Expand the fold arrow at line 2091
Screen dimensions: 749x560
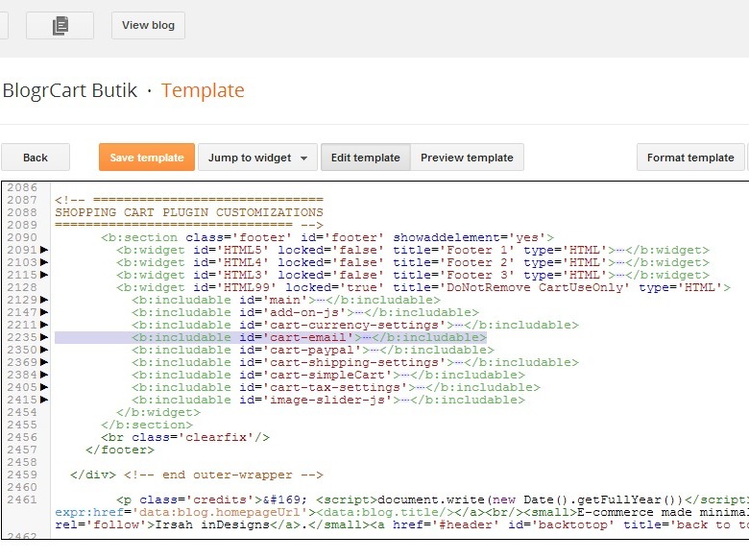[x=44, y=251]
